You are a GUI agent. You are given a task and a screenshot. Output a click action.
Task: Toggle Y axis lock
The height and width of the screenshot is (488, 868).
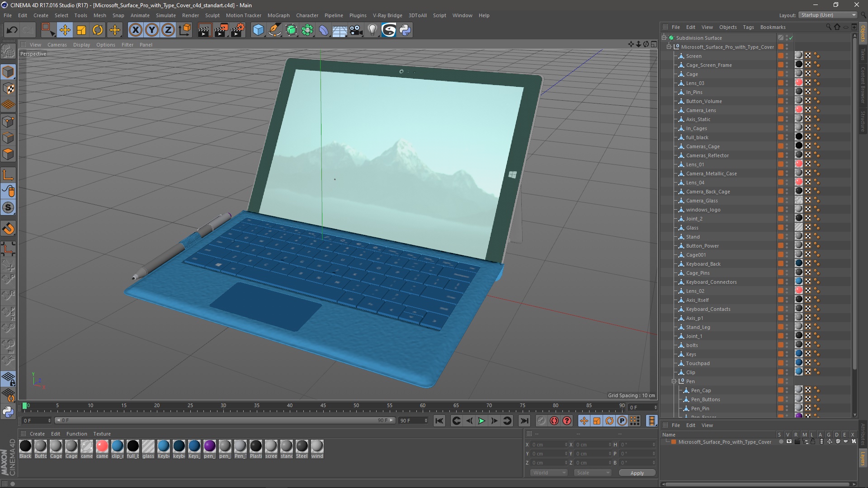coord(152,30)
